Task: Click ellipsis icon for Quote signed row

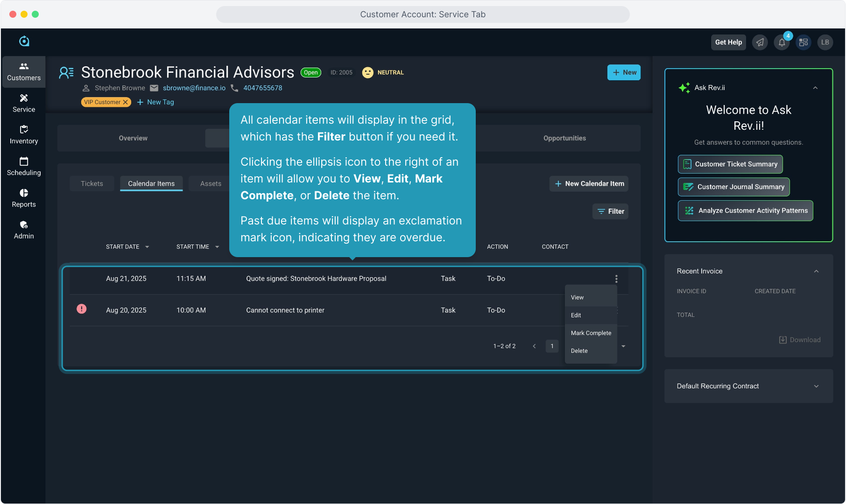Action: pyautogui.click(x=616, y=279)
